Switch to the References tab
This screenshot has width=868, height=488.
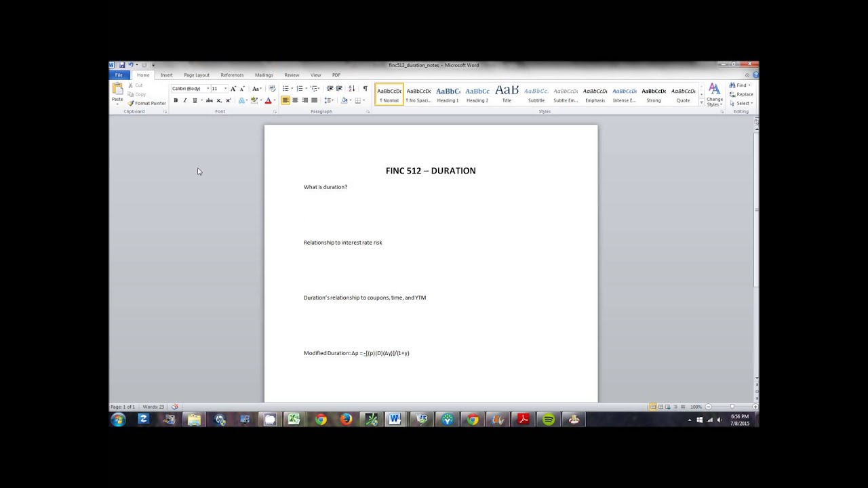[x=232, y=75]
